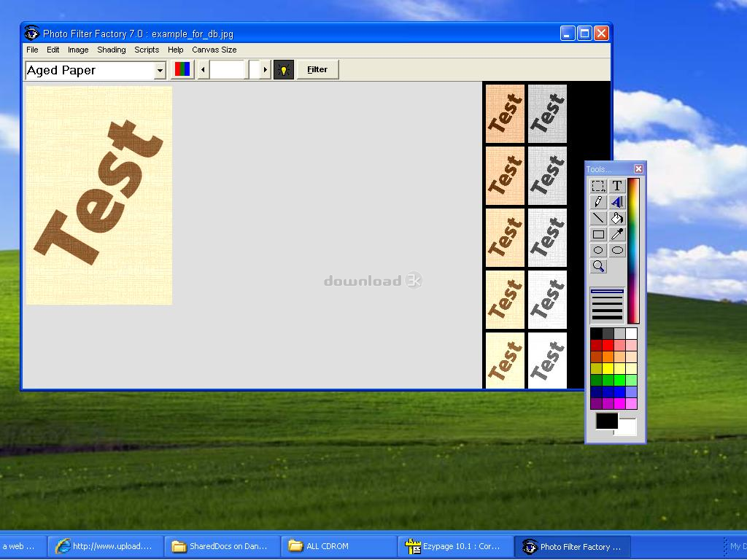Select the Text tool

click(x=617, y=186)
